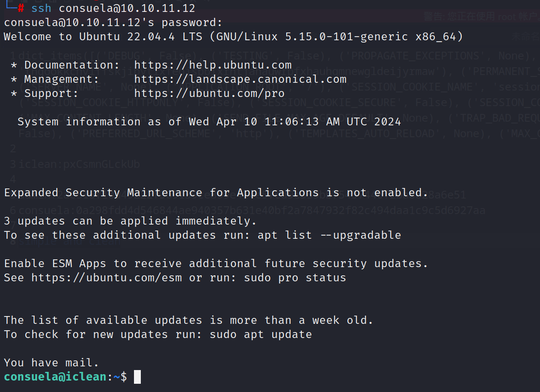
Task: Click the '3 updates can be applied' message
Action: [130, 221]
